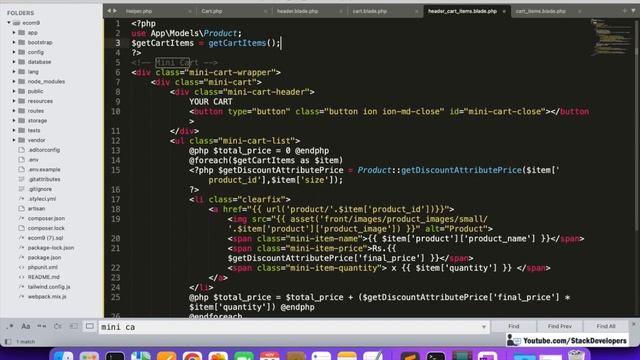This screenshot has width=640, height=360.
Task: Open the .editorconfig file
Action: tap(44, 150)
